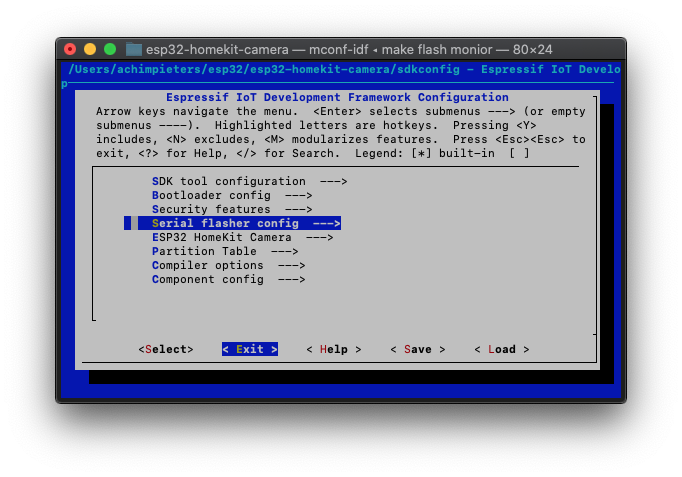Viewport: 682px width, 477px height.
Task: Open Bootloader config submenu
Action: coord(232,195)
